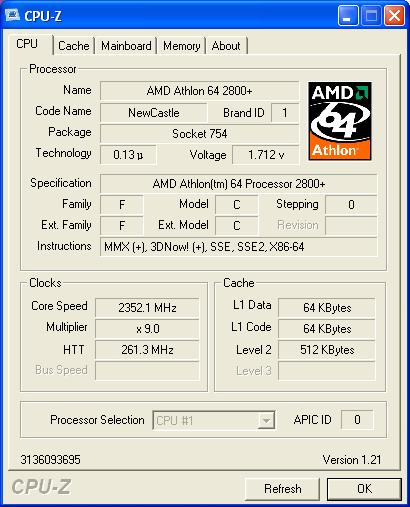Click the AMD Athlon 64 logo image
The height and width of the screenshot is (507, 410).
click(340, 121)
